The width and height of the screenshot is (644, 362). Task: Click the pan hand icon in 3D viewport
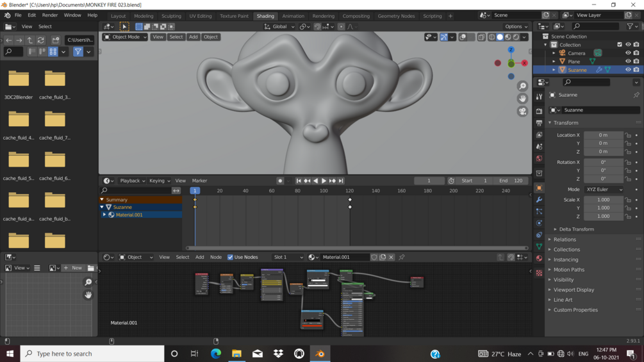[x=522, y=99]
